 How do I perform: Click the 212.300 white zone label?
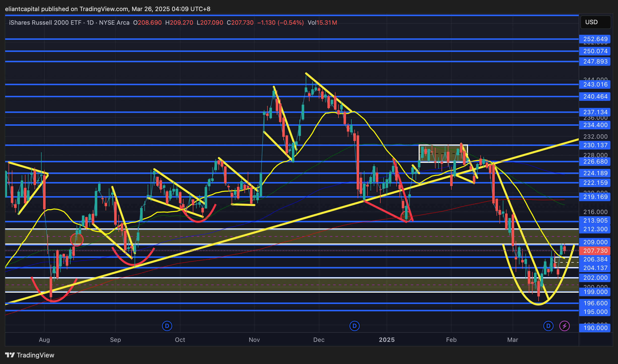[x=595, y=229]
